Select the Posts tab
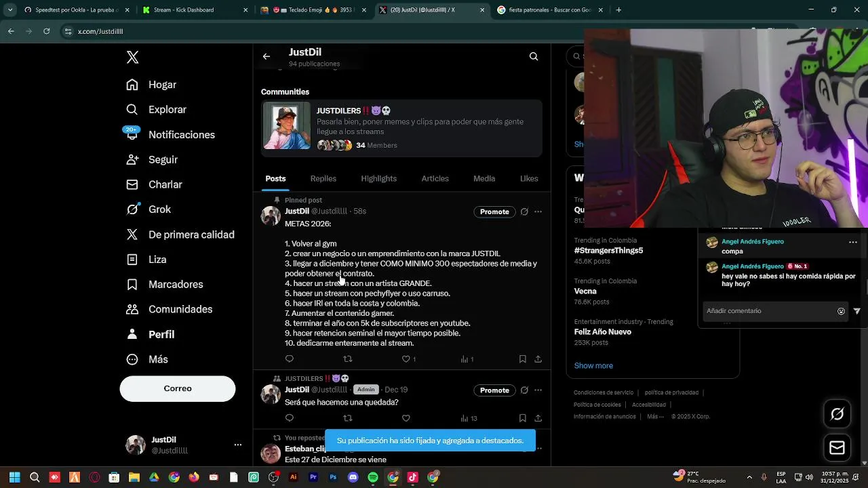The height and width of the screenshot is (488, 868). tap(275, 179)
